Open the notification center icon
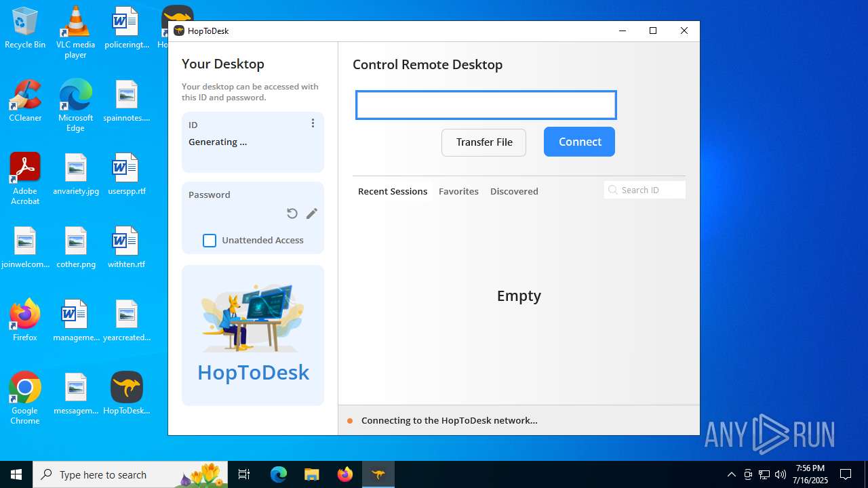 pos(846,474)
